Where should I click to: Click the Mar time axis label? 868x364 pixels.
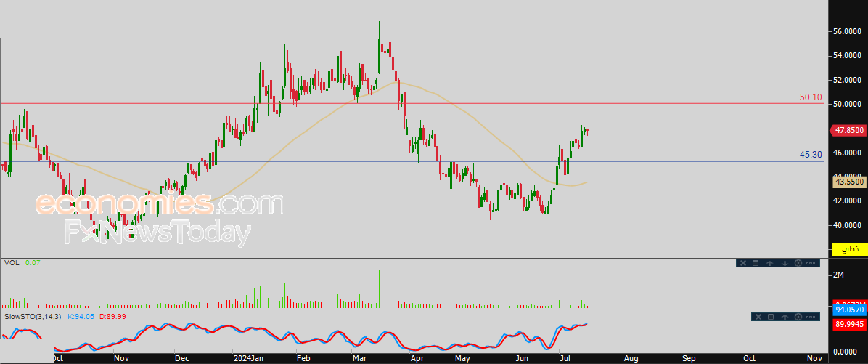pos(361,358)
